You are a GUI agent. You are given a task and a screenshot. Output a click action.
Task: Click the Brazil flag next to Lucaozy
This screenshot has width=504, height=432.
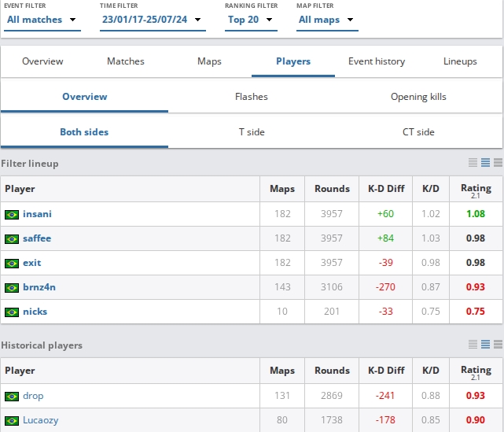(x=12, y=421)
